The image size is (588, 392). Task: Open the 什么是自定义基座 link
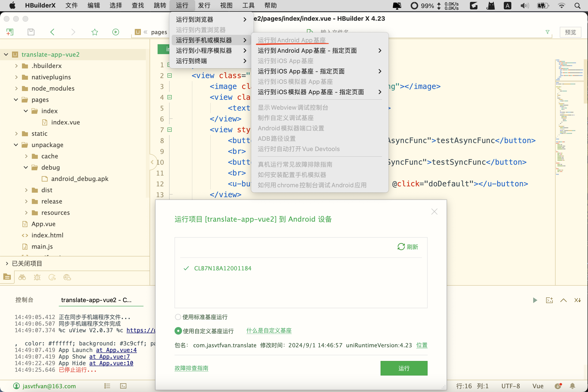pos(269,331)
